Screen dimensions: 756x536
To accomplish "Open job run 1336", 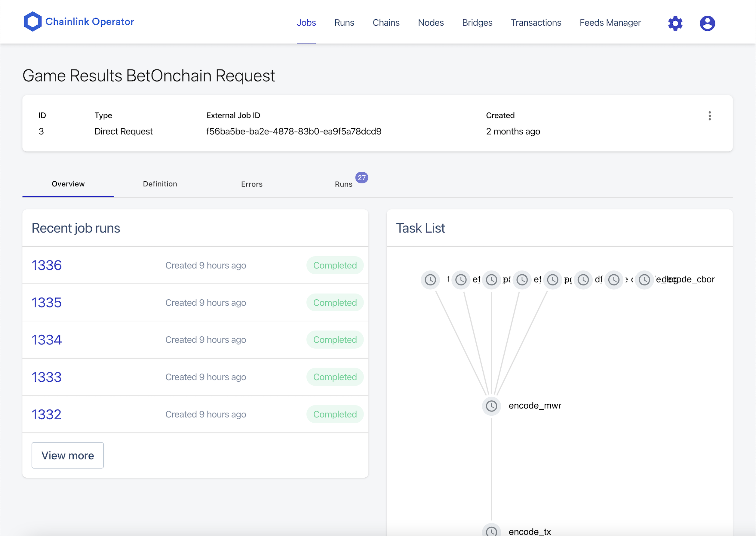I will click(x=47, y=265).
